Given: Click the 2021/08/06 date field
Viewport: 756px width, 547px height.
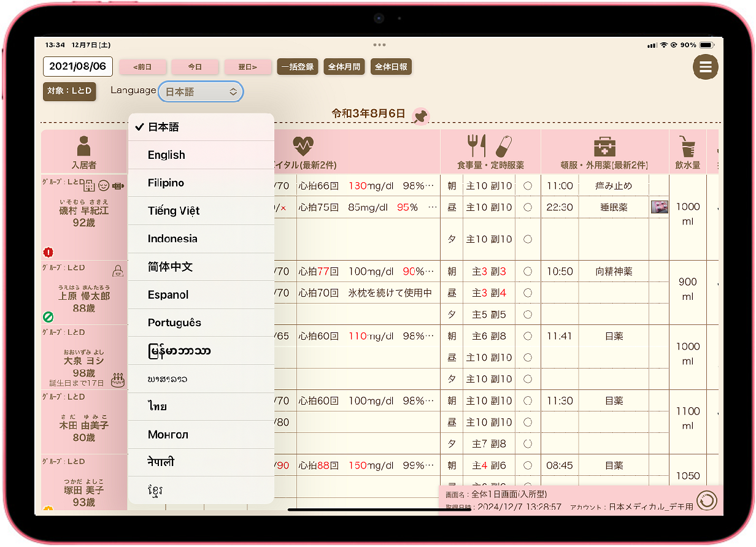Looking at the screenshot, I should [x=78, y=67].
